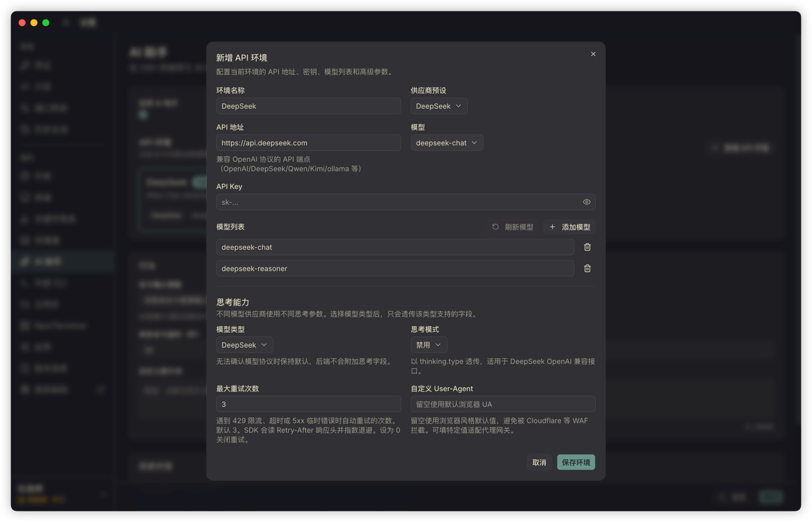Click the thinking.type 透传 description text

503,365
